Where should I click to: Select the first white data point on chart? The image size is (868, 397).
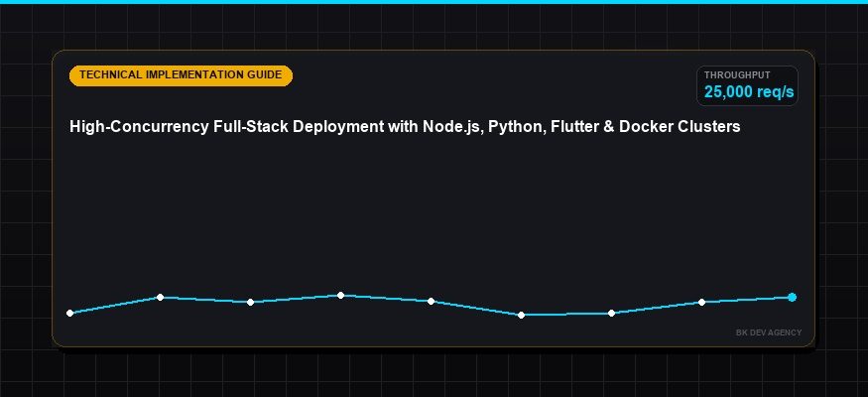69,314
